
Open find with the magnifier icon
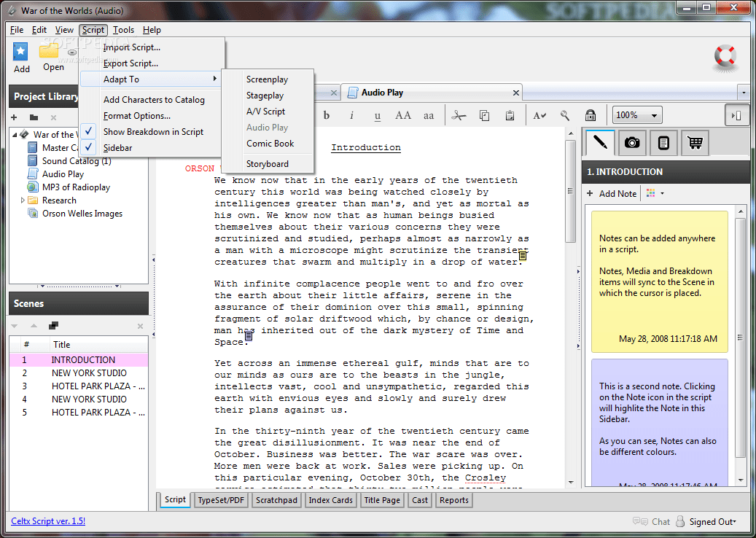564,116
